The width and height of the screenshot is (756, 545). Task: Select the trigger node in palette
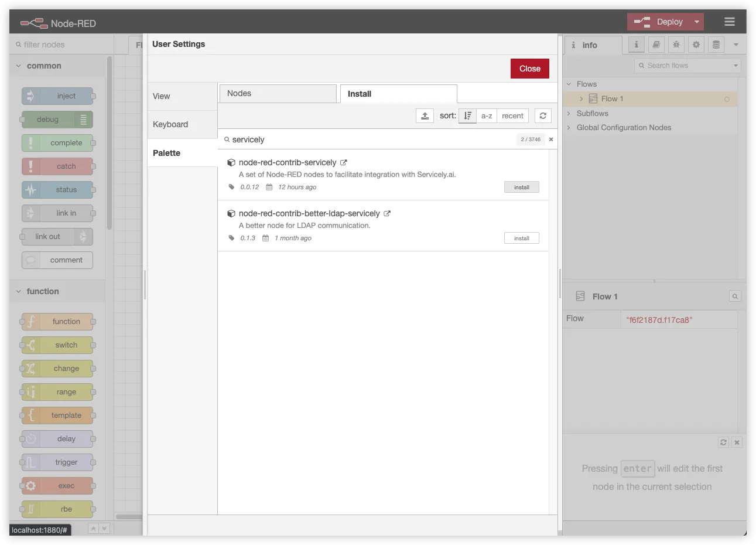57,462
